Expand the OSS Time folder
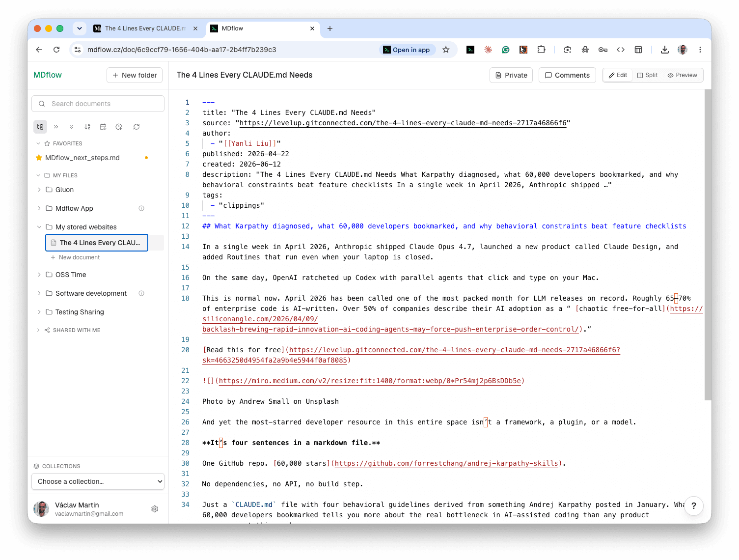 point(39,275)
